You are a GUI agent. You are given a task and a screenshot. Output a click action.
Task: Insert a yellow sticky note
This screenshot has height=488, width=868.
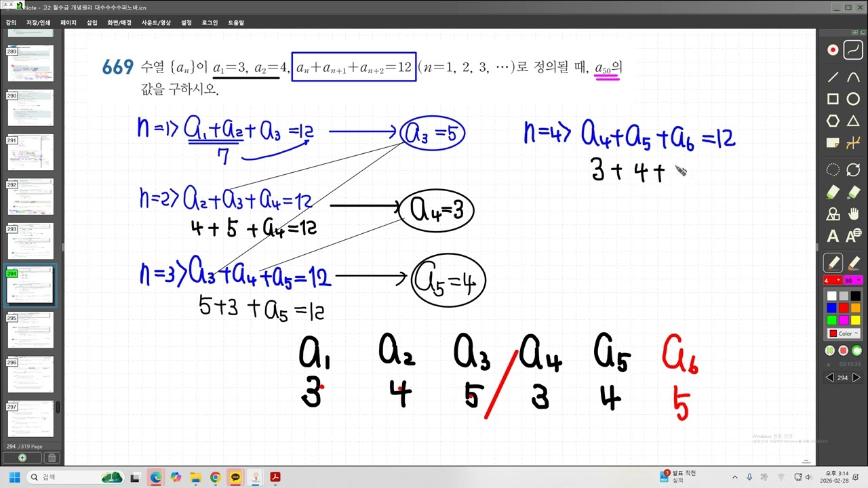833,143
